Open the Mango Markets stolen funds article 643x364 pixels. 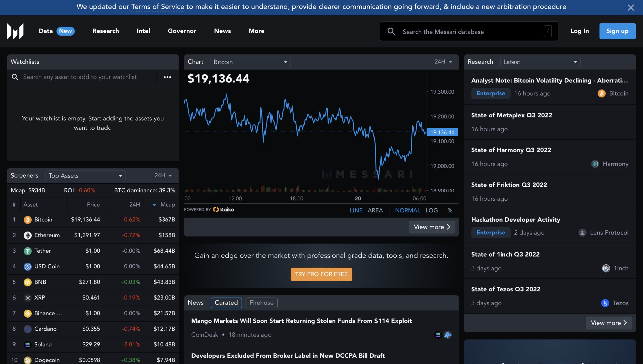coord(301,321)
